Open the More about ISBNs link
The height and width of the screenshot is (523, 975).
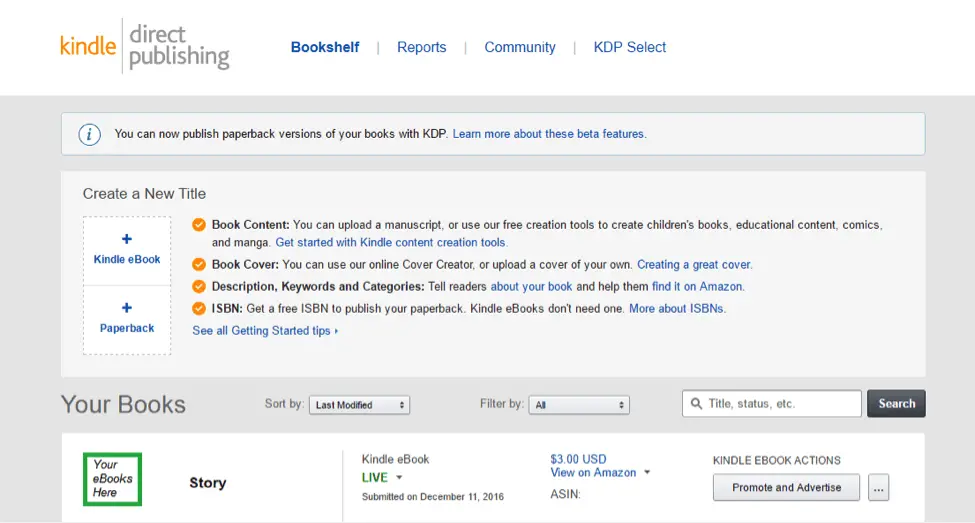click(677, 308)
